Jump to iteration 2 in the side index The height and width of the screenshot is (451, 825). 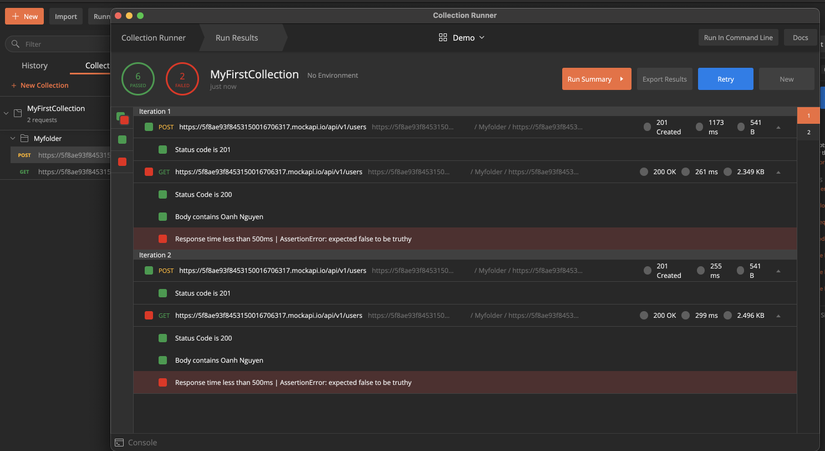pos(809,132)
